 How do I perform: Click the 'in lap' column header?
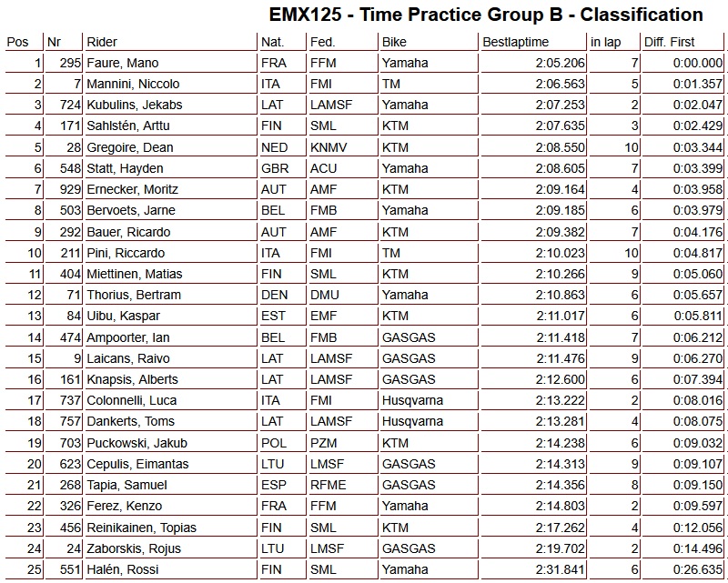606,42
